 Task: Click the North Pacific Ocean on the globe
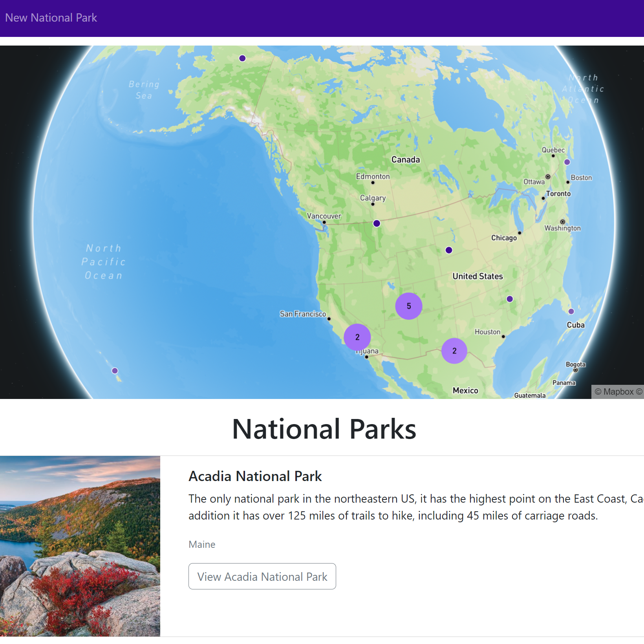coord(104,262)
